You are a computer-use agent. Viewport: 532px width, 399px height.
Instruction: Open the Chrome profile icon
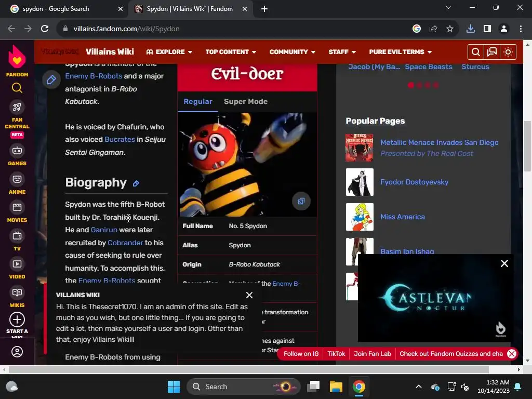504,29
